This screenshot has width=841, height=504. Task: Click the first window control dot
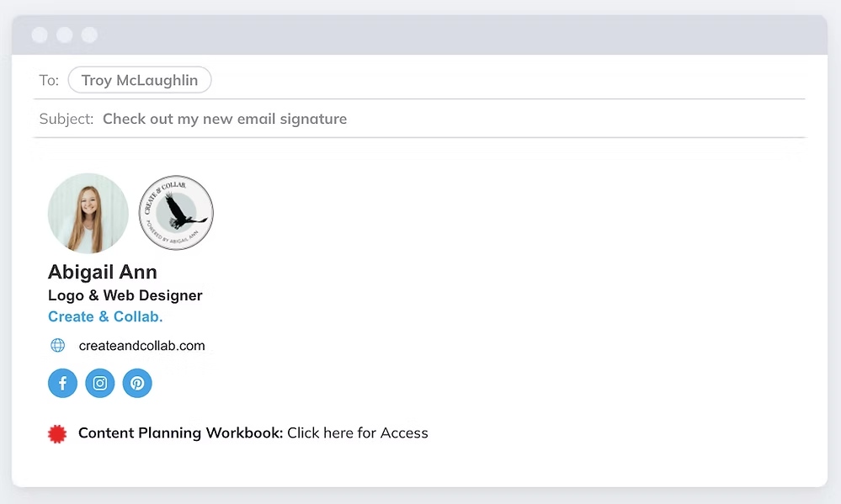click(40, 34)
